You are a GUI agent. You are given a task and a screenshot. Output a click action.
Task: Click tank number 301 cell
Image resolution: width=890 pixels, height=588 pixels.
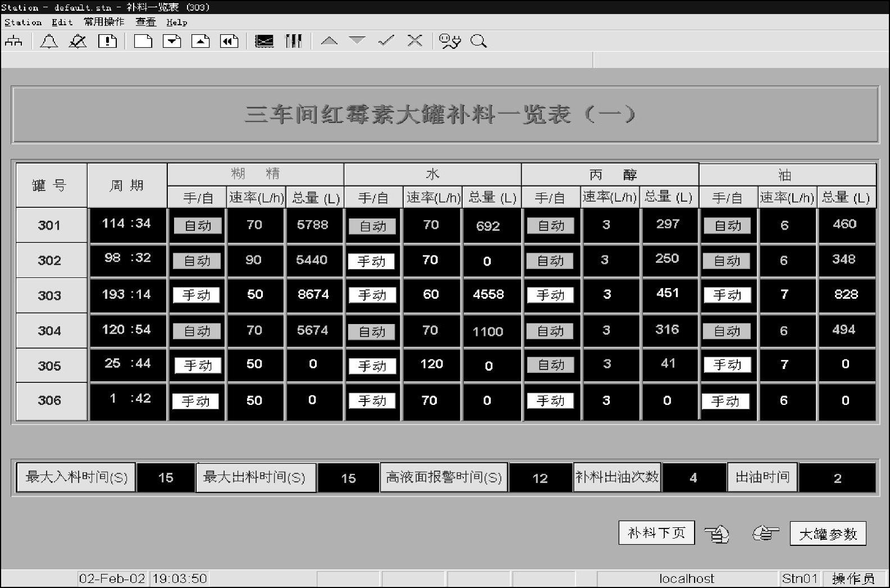pyautogui.click(x=51, y=225)
